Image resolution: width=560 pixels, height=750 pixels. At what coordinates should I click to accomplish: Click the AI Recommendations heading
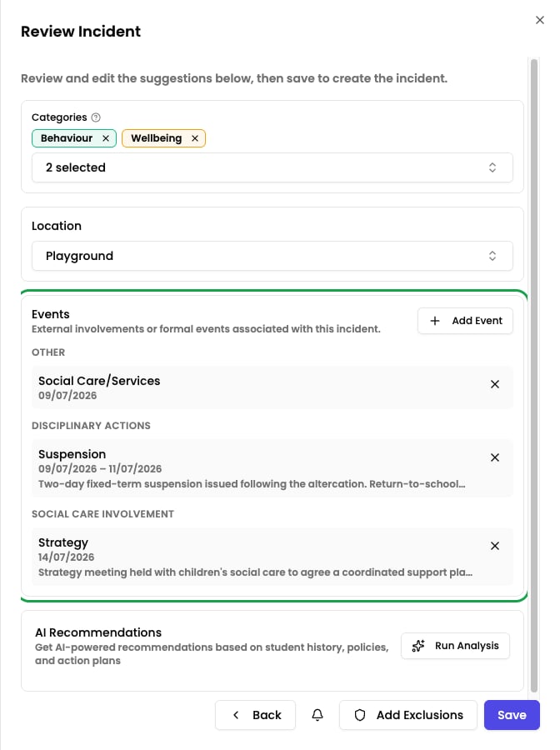point(98,632)
